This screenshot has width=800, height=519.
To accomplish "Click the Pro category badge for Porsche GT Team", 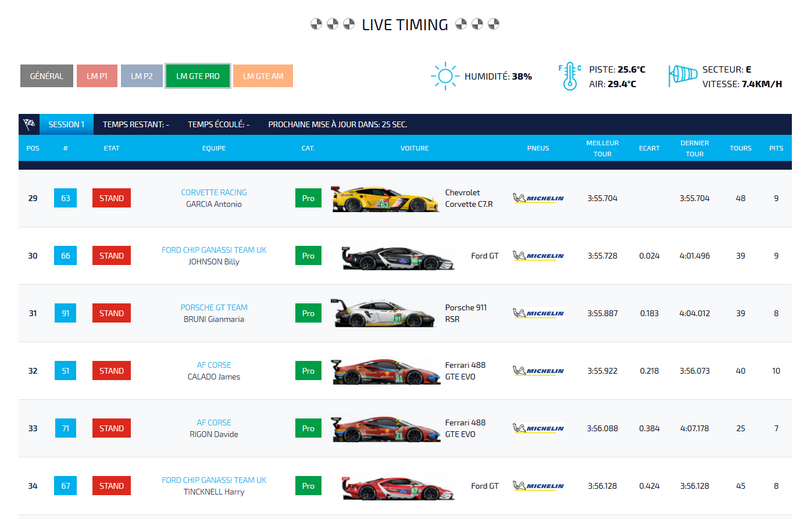I will tap(308, 313).
